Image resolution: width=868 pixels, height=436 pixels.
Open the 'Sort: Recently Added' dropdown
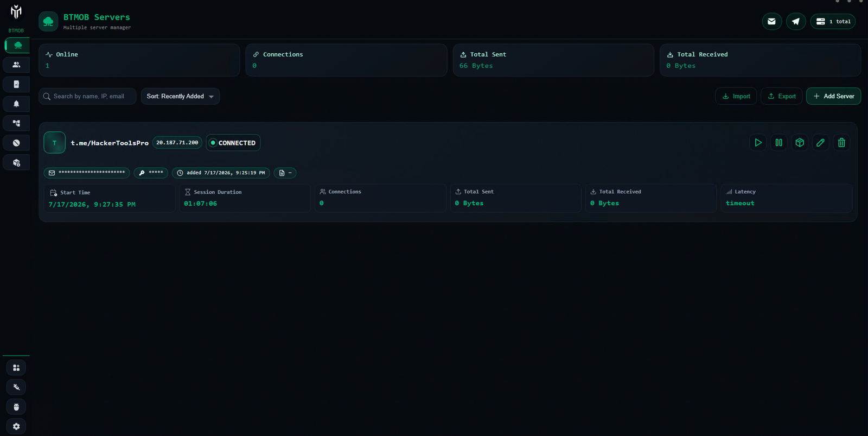[x=180, y=96]
